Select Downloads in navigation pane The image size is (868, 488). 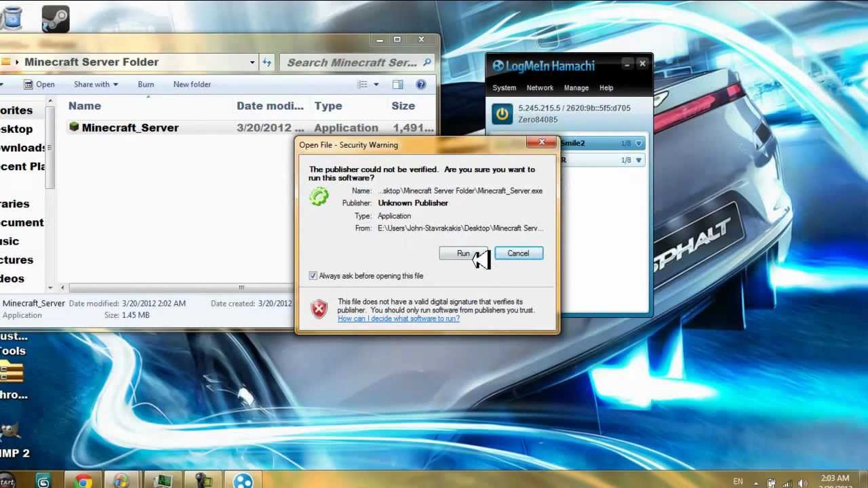(22, 148)
